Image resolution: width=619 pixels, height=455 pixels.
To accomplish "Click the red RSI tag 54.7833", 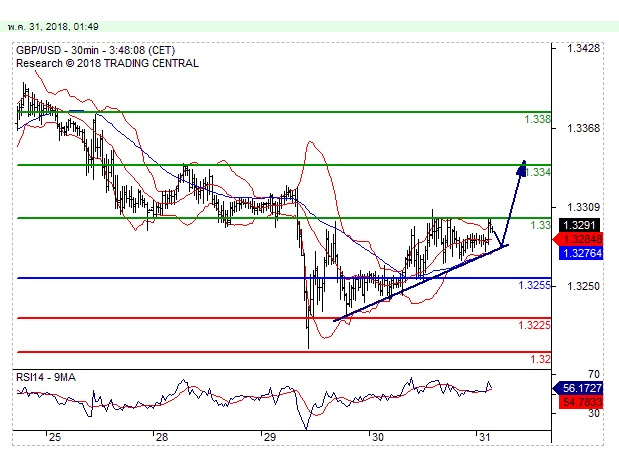I will click(x=581, y=402).
